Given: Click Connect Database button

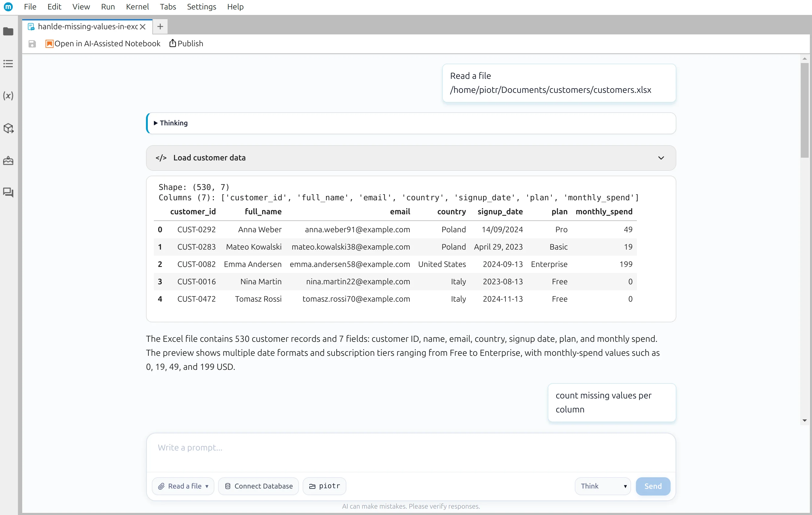Looking at the screenshot, I should pyautogui.click(x=258, y=486).
